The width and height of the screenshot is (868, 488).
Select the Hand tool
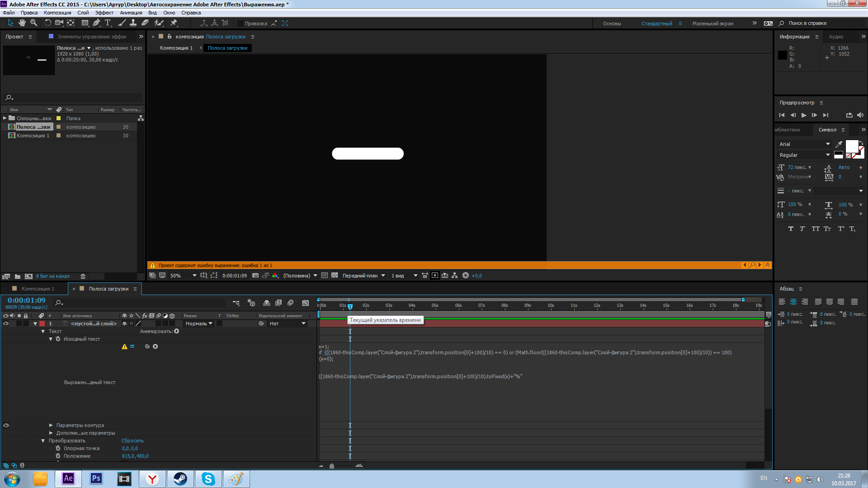[x=22, y=23]
